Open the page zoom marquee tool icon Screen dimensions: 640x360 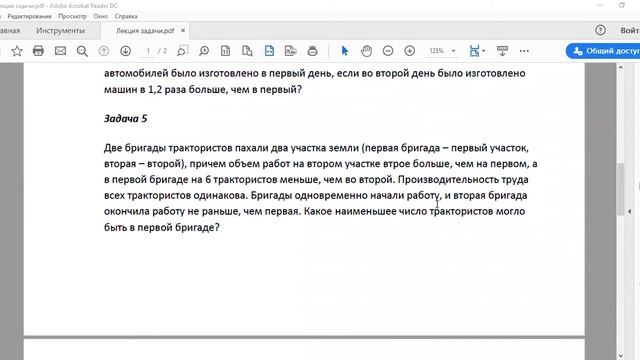182,51
